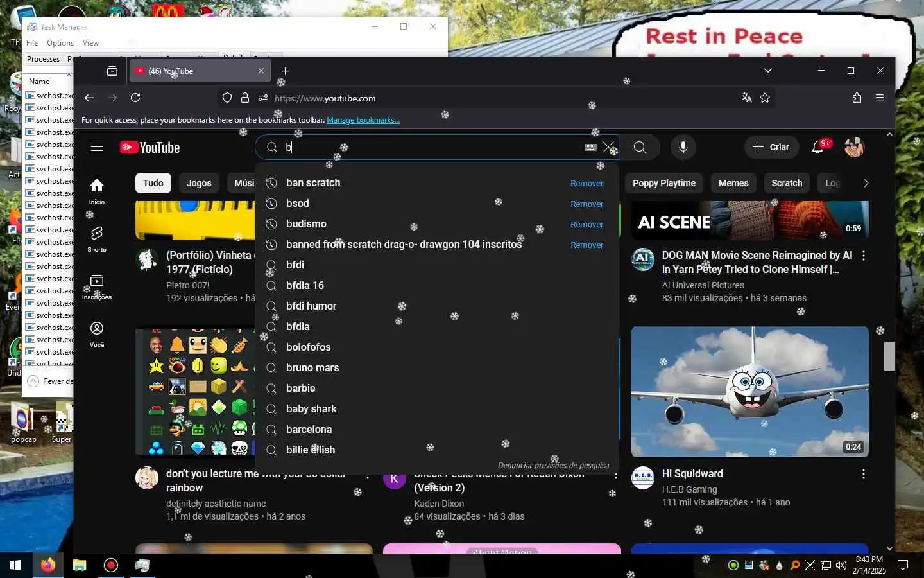This screenshot has height=578, width=924.
Task: Select the Scratch chip
Action: coord(787,183)
